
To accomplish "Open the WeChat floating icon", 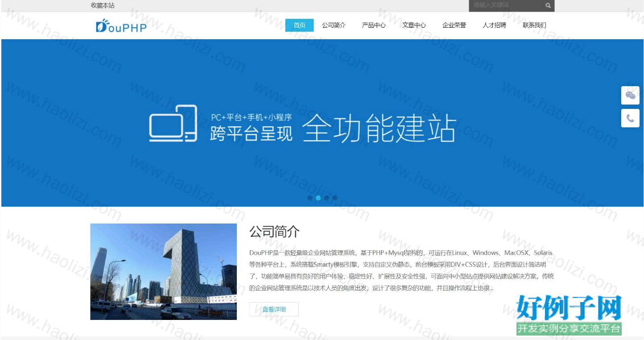I will tap(630, 95).
